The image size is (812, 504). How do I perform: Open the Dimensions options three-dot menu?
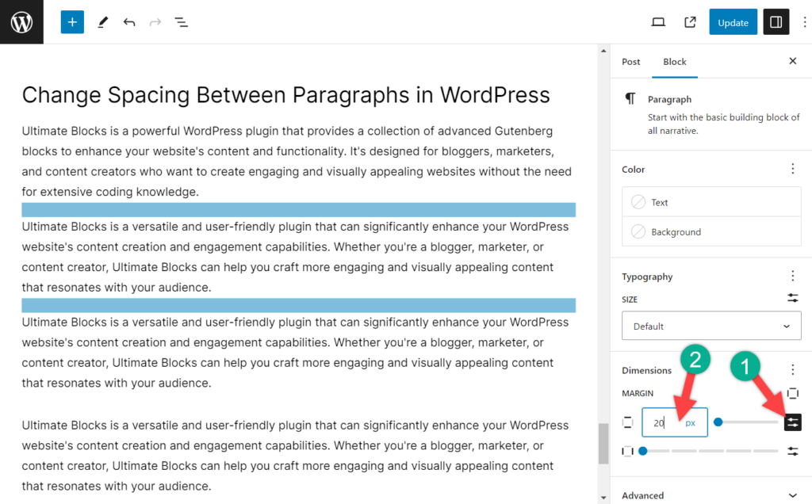pyautogui.click(x=792, y=369)
